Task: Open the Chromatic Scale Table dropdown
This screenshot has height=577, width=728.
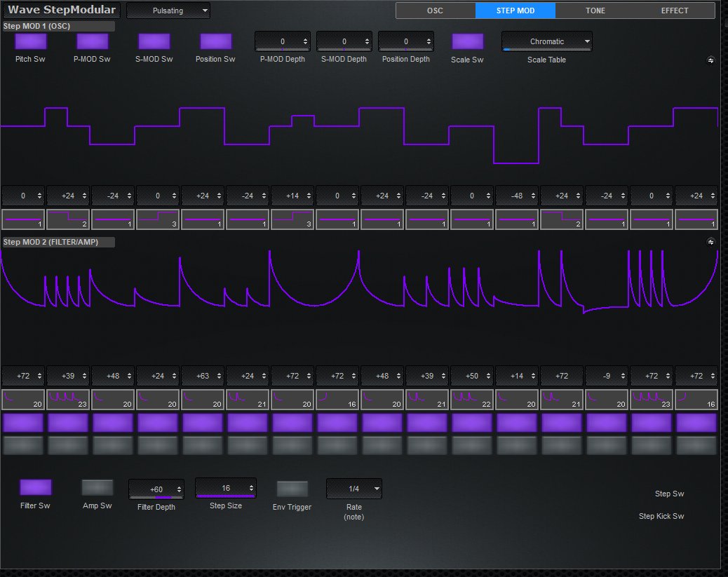Action: [546, 41]
